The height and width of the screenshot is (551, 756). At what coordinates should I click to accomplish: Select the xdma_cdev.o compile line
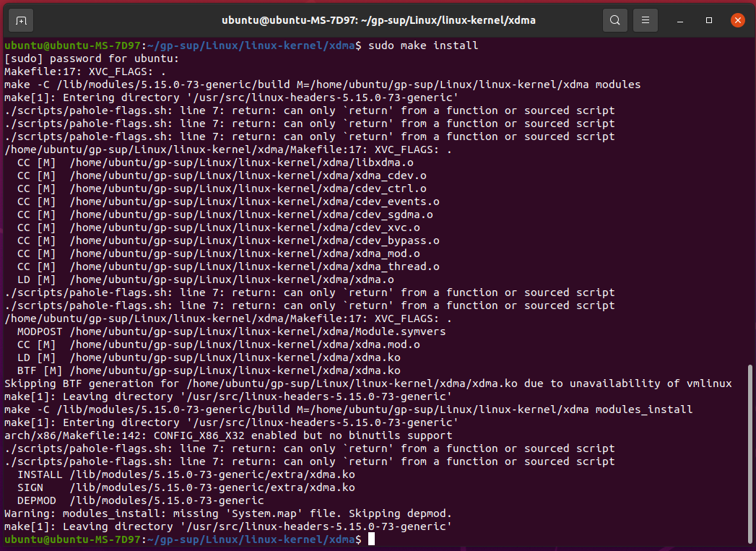[222, 175]
